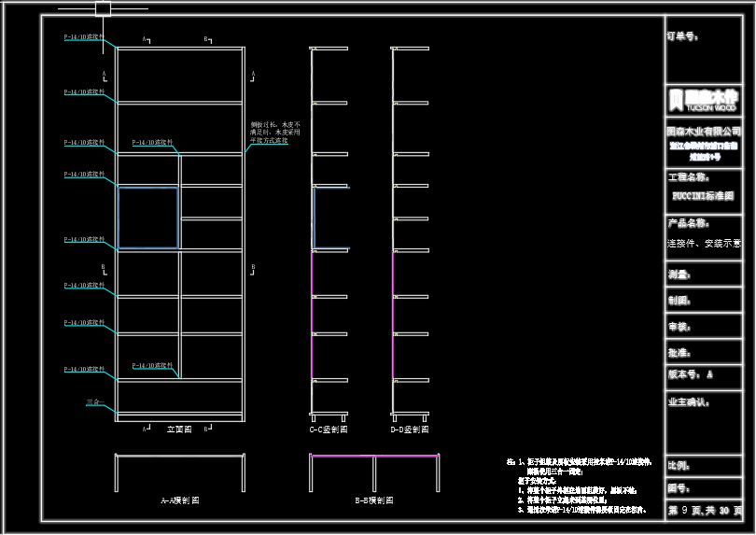The width and height of the screenshot is (756, 535).
Task: Click the 审核 review cell in title block
Action: (703, 326)
